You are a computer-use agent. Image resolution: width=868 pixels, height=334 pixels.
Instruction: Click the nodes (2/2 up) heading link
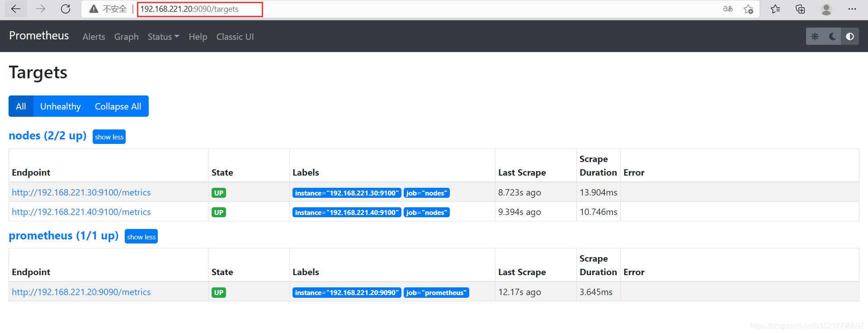(47, 136)
